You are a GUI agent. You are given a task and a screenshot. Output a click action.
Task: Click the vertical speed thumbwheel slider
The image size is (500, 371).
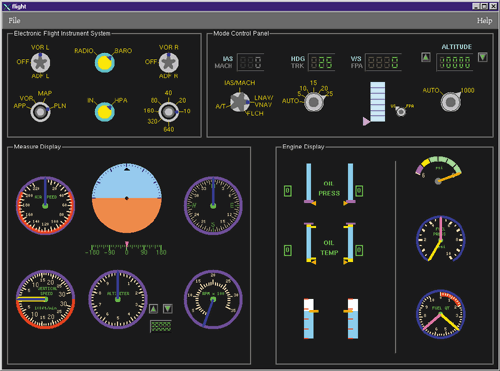click(378, 102)
